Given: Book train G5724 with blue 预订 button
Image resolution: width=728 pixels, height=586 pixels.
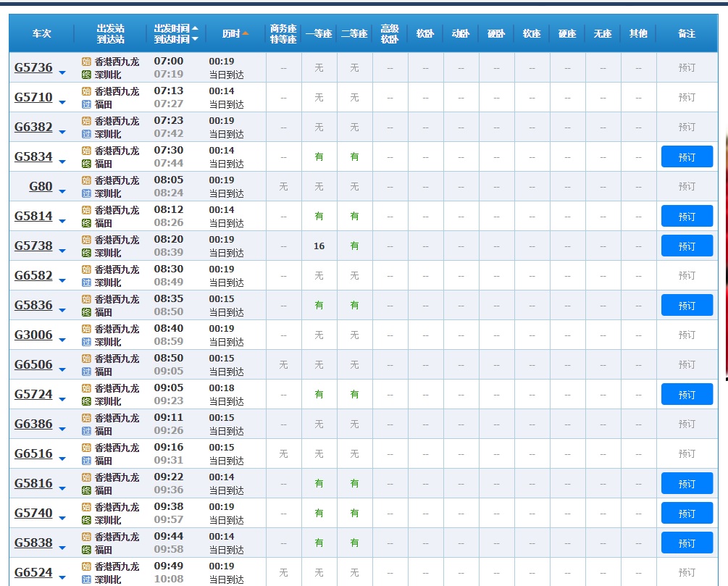Looking at the screenshot, I should (687, 394).
